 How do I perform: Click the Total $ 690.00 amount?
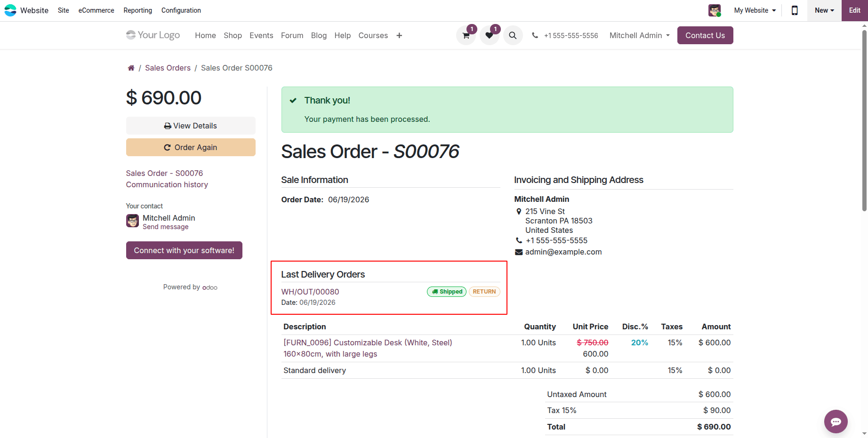pyautogui.click(x=714, y=427)
